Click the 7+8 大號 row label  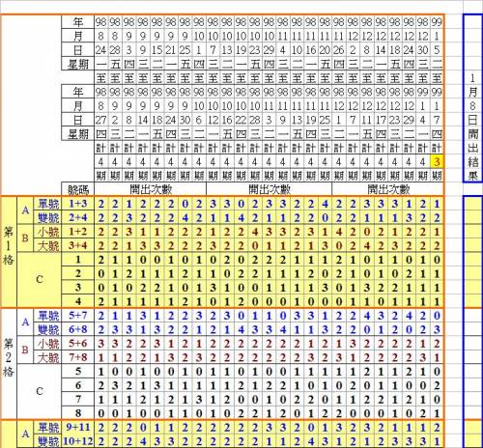pyautogui.click(x=78, y=357)
